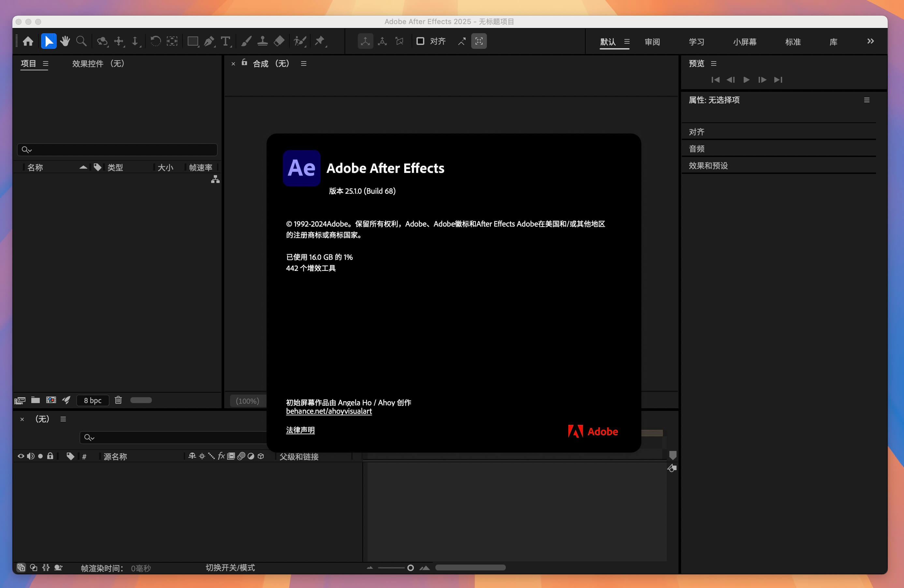
Task: Select the Type tool
Action: point(225,41)
